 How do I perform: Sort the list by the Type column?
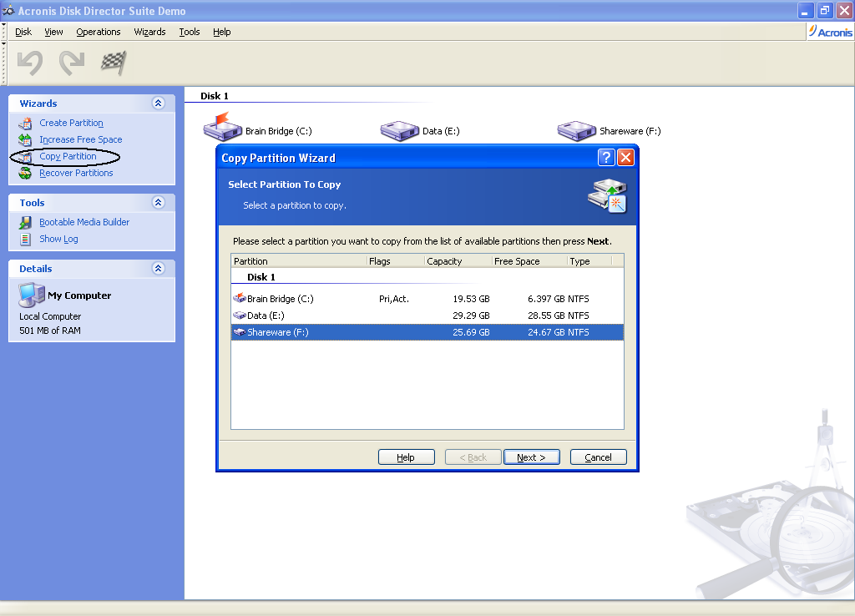(590, 261)
